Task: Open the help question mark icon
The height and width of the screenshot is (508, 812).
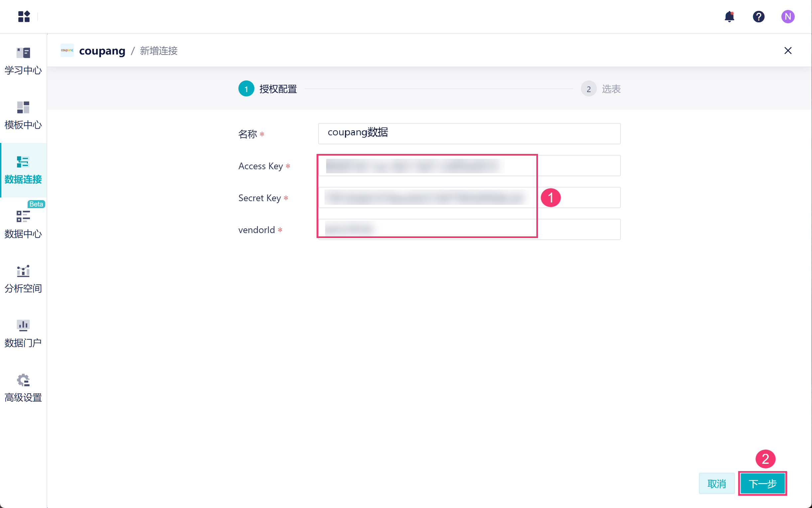Action: tap(758, 17)
